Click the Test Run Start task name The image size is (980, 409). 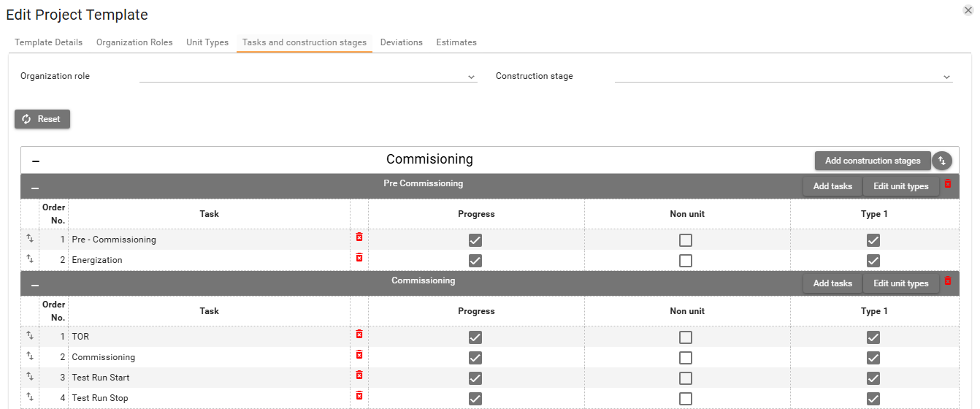point(101,378)
